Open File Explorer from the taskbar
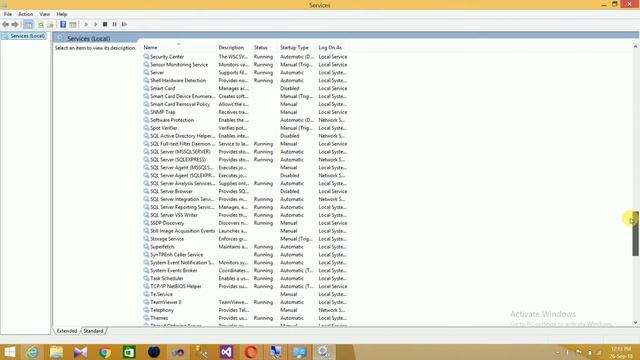The image size is (640, 360). tap(56, 352)
